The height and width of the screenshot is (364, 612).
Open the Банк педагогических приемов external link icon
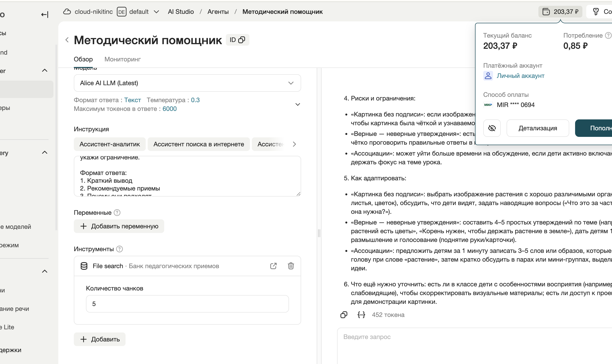click(x=273, y=266)
